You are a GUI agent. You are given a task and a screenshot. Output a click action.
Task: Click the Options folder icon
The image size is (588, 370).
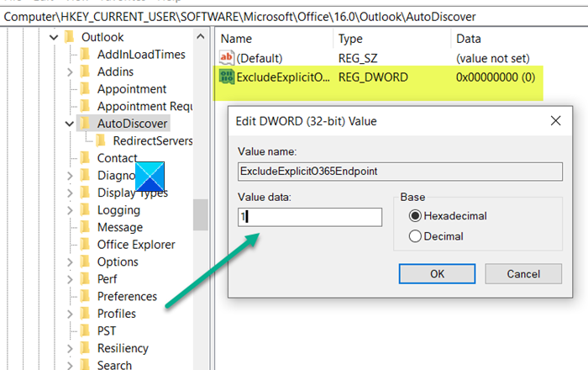click(x=86, y=262)
